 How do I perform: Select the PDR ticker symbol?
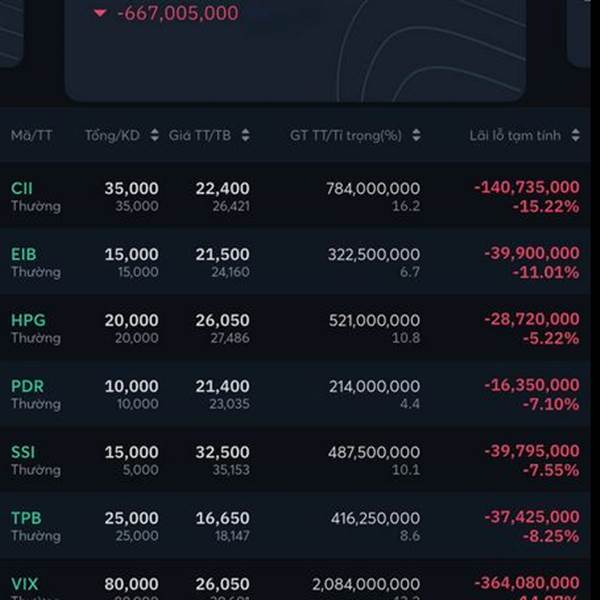pyautogui.click(x=27, y=386)
